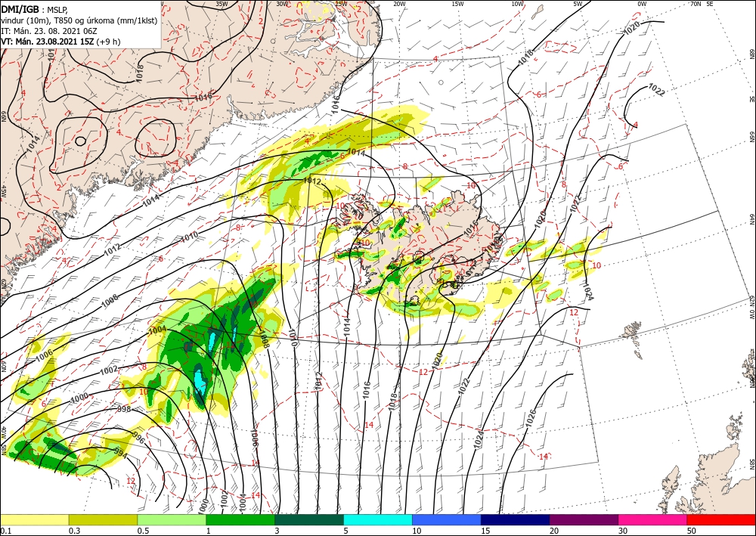
Task: Click the olive 0.3–0.5 legend swatch
Action: [103, 519]
